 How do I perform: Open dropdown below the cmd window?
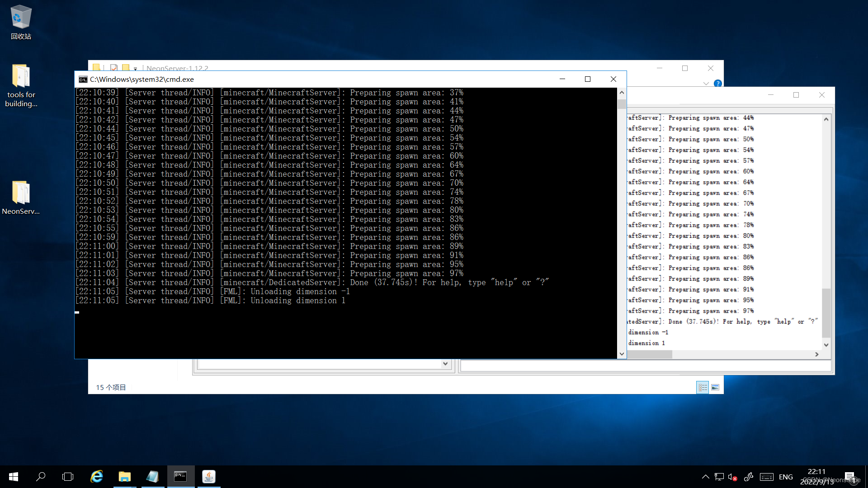[445, 364]
